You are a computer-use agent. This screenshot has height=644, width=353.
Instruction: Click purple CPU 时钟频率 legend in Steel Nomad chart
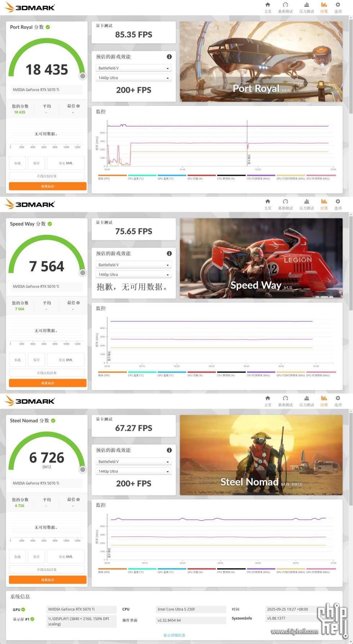[x=261, y=571]
